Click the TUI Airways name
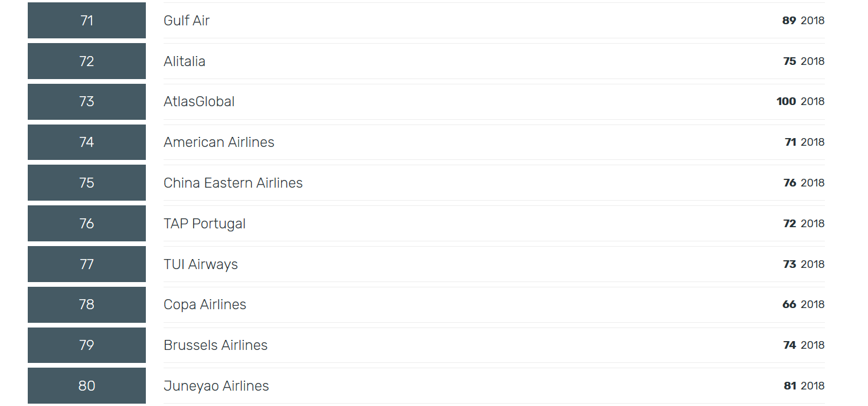Screen dimensions: 868x406 (201, 264)
